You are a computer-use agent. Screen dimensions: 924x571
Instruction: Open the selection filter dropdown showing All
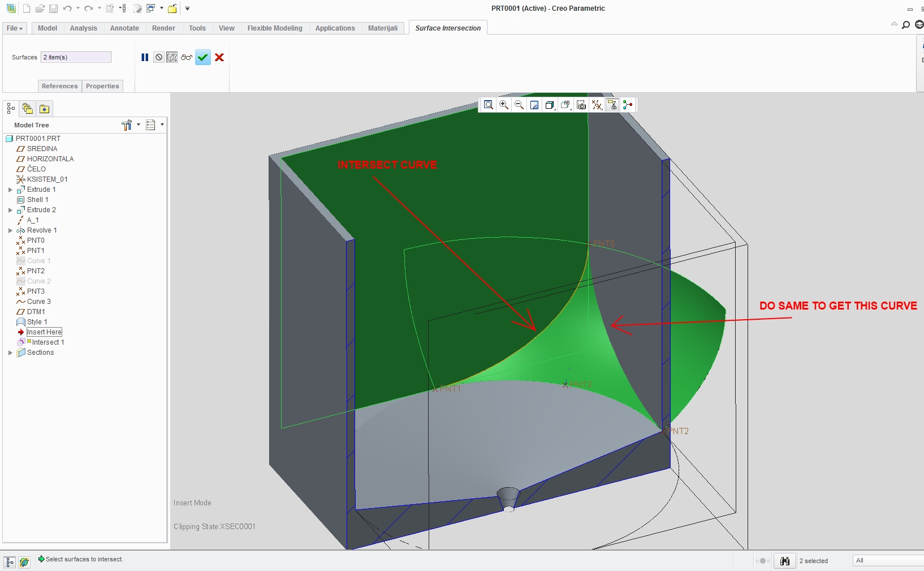coord(888,560)
